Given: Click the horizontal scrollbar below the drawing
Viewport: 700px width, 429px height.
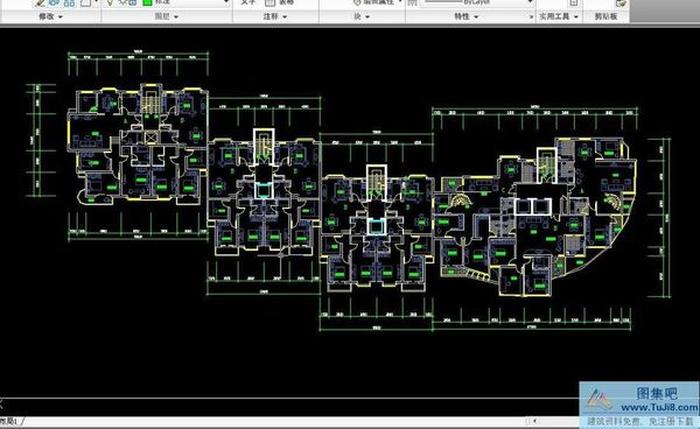Looking at the screenshot, I should pos(300,421).
